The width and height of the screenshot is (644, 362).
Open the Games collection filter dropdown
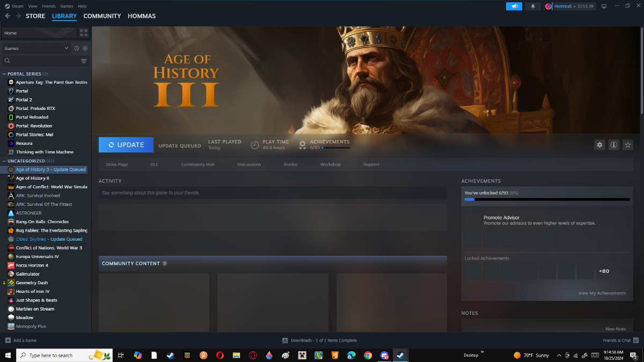[x=36, y=48]
